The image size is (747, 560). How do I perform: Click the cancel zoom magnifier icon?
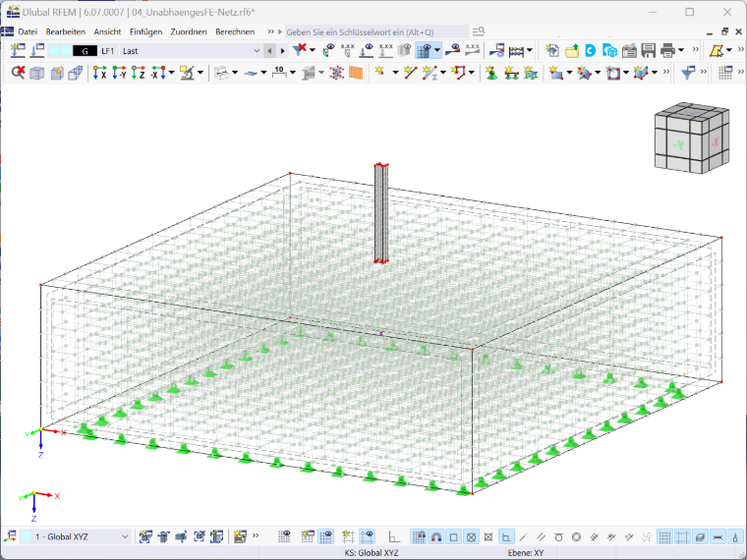click(18, 73)
